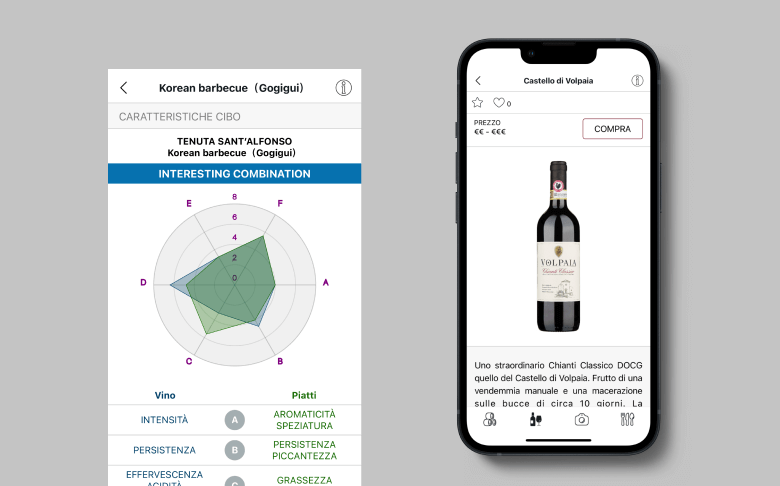The height and width of the screenshot is (486, 780).
Task: Tap the AROMATICITÀ SPEZIATURA dish label
Action: click(304, 420)
